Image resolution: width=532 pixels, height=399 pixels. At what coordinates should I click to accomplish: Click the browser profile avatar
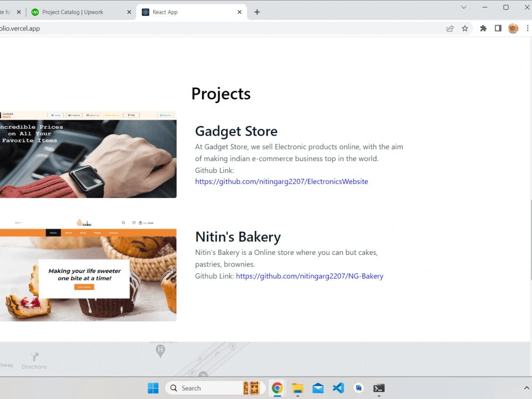point(513,28)
